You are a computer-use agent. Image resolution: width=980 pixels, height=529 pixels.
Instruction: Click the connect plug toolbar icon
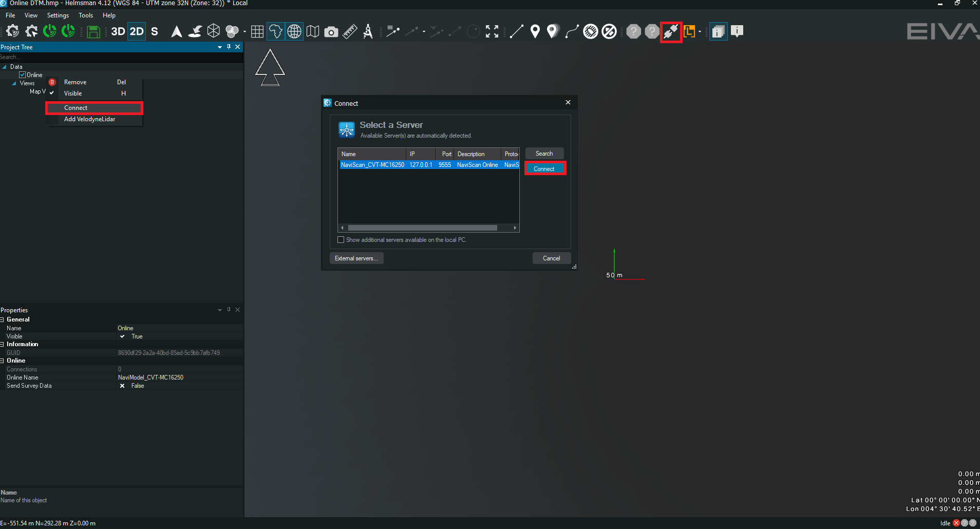pos(671,32)
